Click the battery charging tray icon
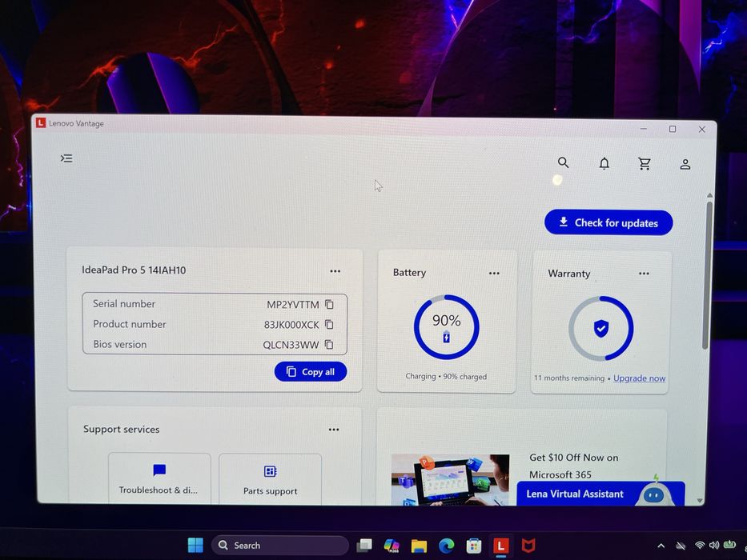The width and height of the screenshot is (747, 560). (730, 544)
